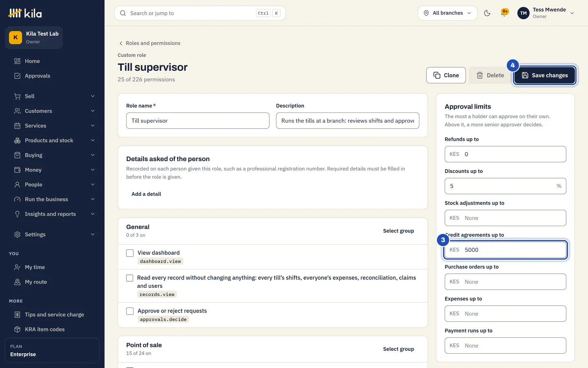588x368 pixels.
Task: Click the TM user avatar
Action: [x=523, y=13]
